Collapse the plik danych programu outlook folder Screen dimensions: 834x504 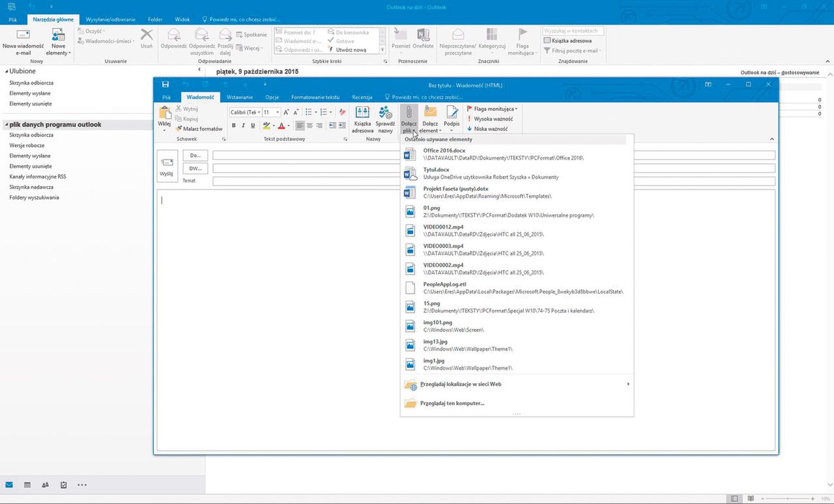coord(7,124)
